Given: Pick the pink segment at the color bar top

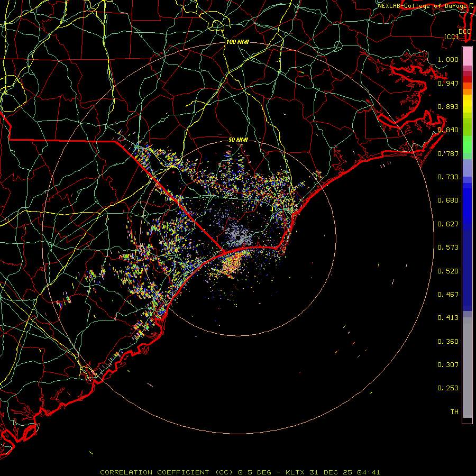Looking at the screenshot, I should [x=467, y=57].
